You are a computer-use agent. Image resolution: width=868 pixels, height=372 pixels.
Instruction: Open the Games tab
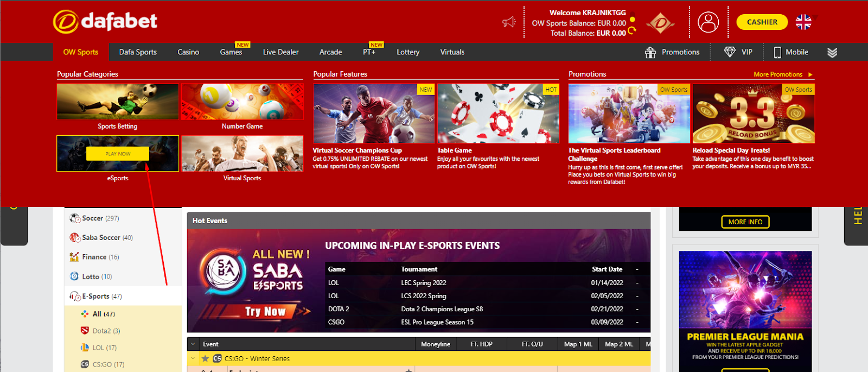point(231,52)
